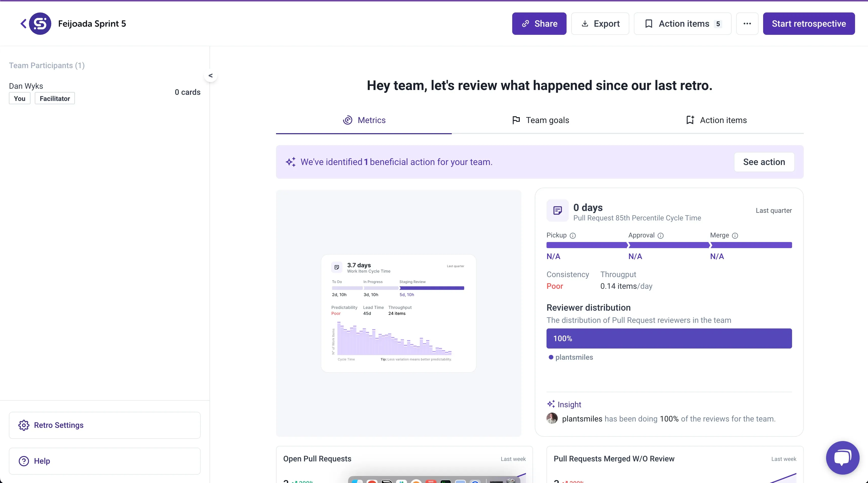Click the Export button
The width and height of the screenshot is (868, 483).
(x=600, y=24)
